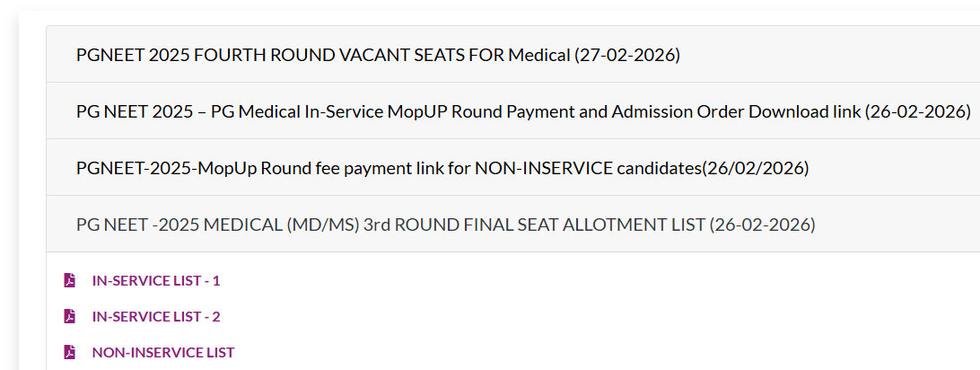Click the PDF icon beside IN-SERVICE LIST - 1
980x370 pixels.
[70, 280]
